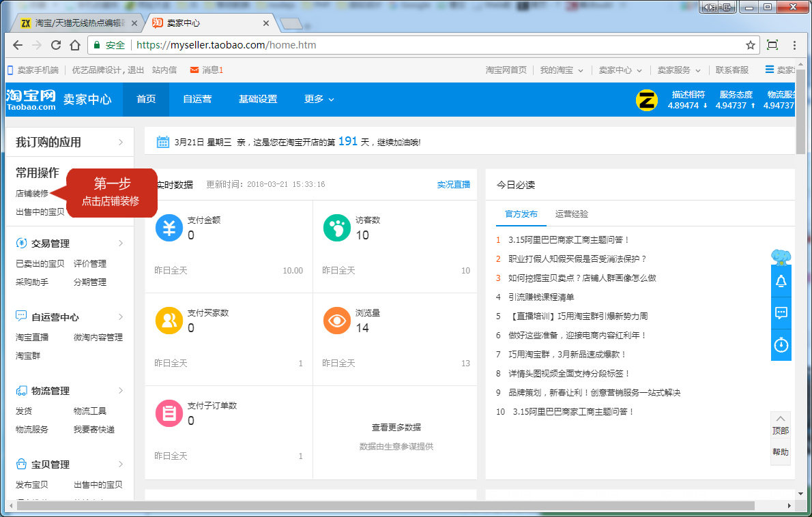Image resolution: width=812 pixels, height=517 pixels.
Task: Select the 自运营 nav tab
Action: [x=197, y=99]
